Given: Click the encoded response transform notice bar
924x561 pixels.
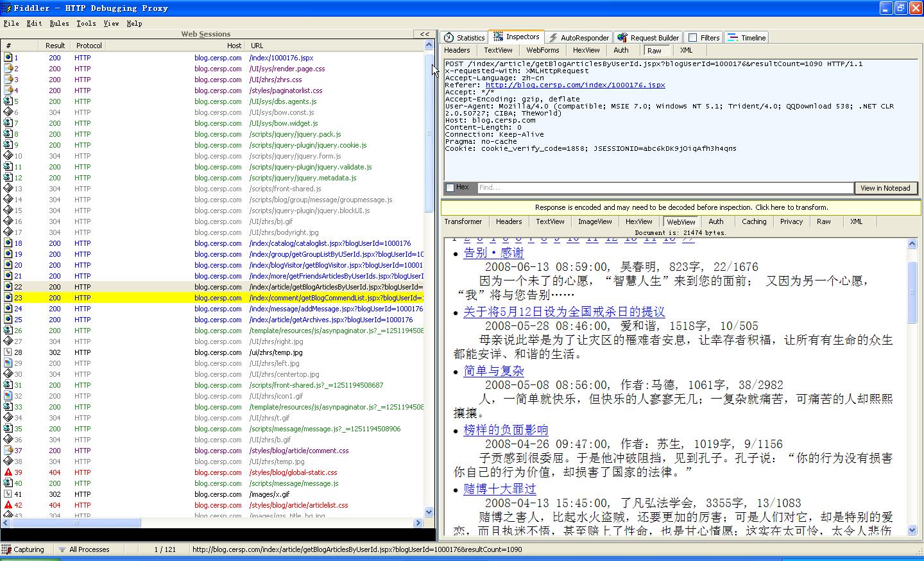Looking at the screenshot, I should (681, 207).
